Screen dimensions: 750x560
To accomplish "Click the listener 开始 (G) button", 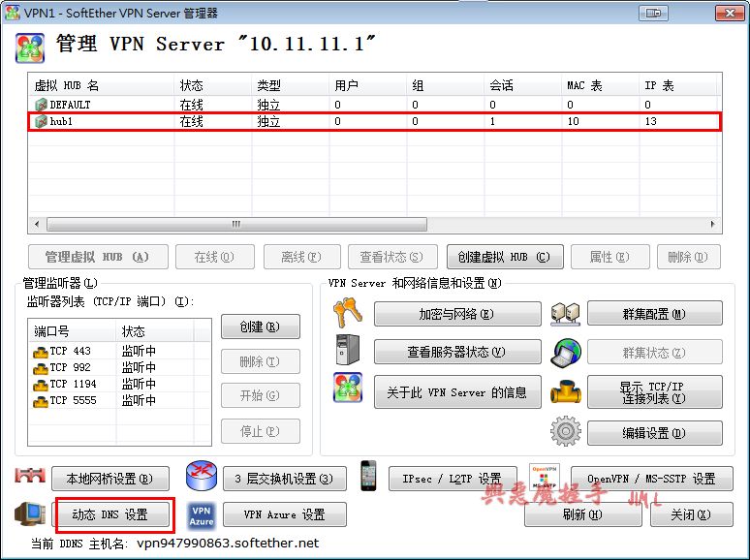I will point(261,395).
